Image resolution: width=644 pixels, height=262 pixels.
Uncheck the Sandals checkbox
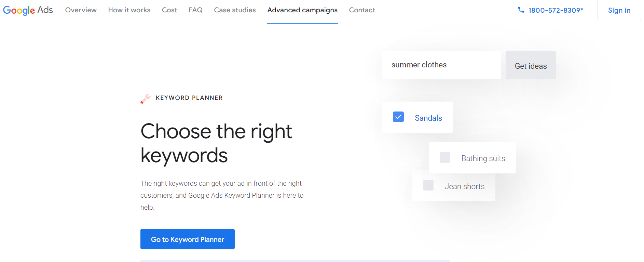(398, 117)
